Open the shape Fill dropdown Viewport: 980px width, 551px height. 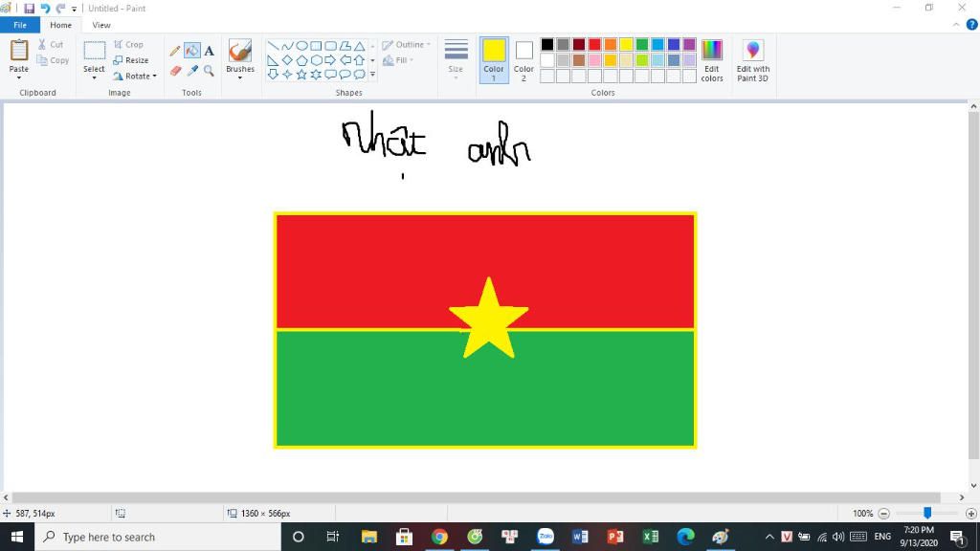[x=397, y=60]
